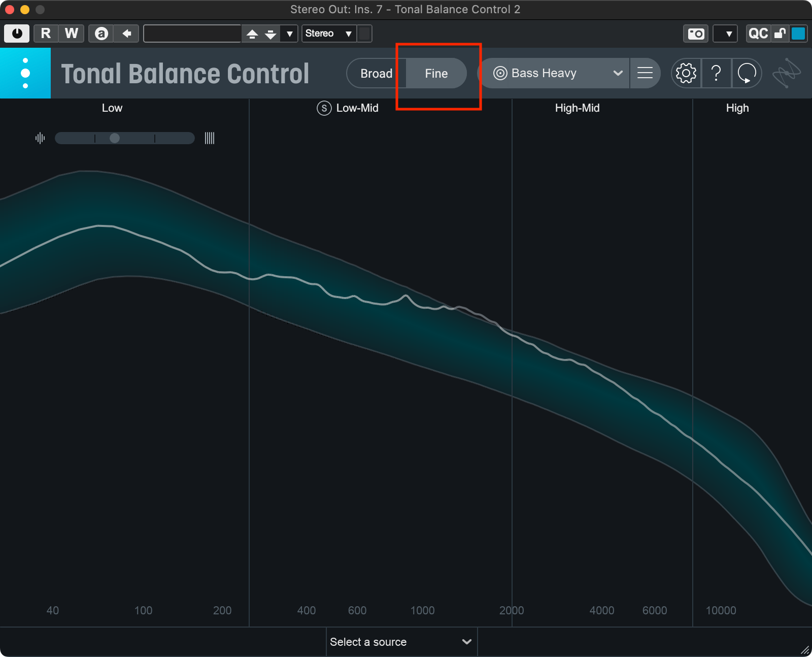Show Quick Controls via QC button
Viewport: 812px width, 657px height.
[758, 34]
